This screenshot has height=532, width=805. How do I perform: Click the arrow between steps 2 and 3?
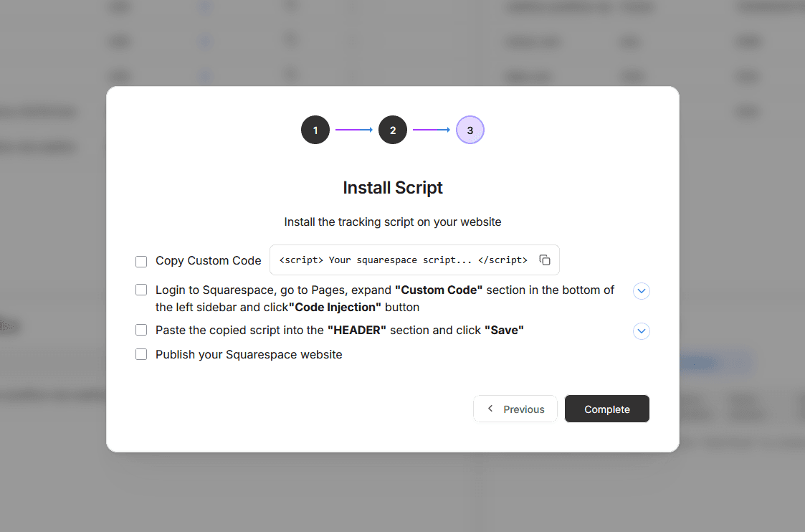(x=432, y=130)
